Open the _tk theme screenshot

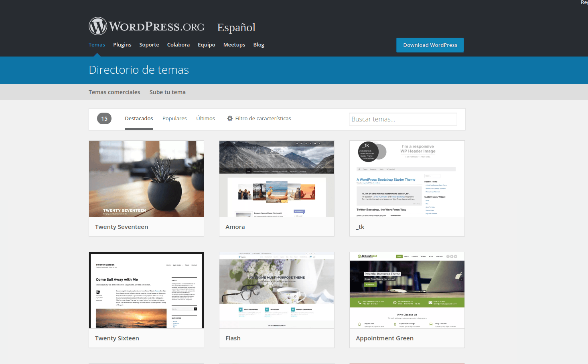coord(407,179)
